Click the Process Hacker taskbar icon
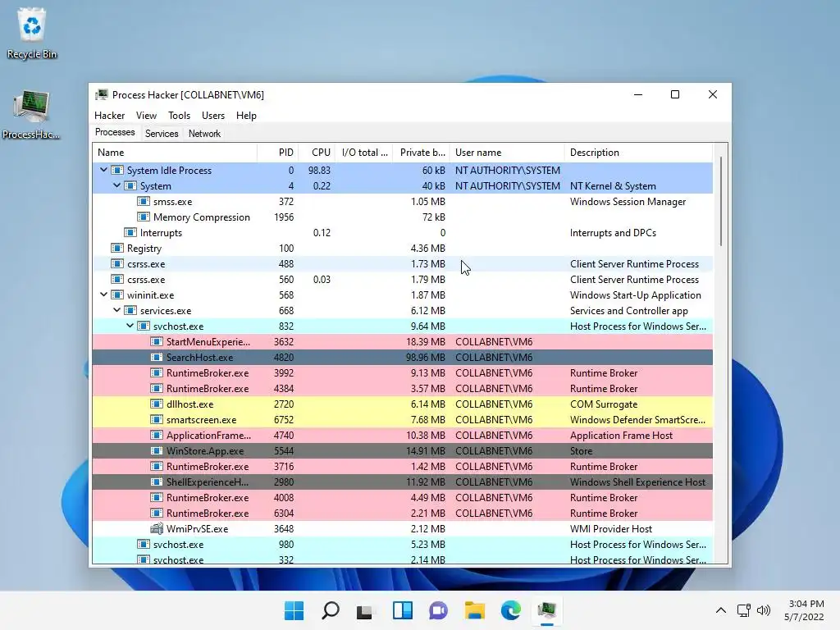This screenshot has width=840, height=630. coord(547,610)
